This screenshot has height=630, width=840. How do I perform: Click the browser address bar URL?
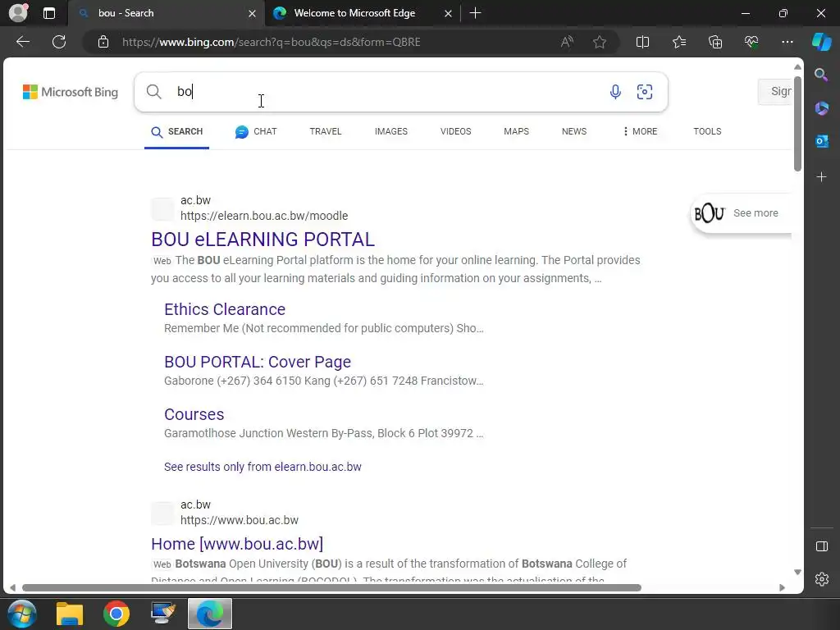coord(271,42)
